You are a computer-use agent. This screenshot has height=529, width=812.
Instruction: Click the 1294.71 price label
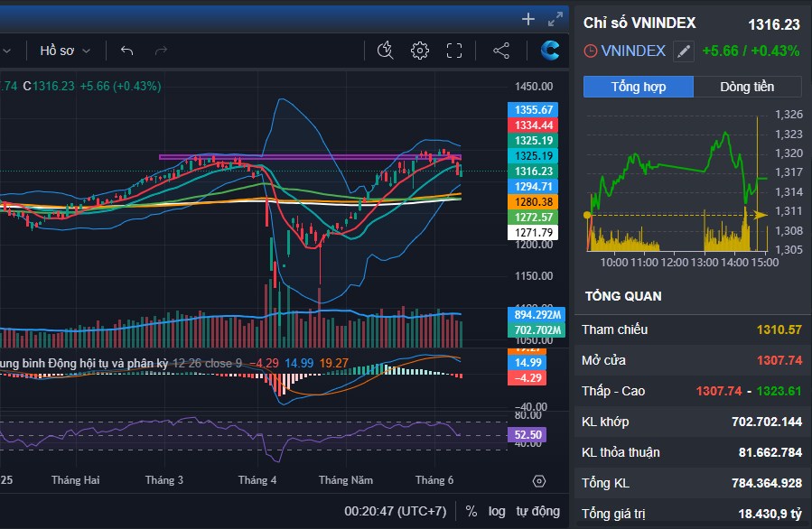[533, 187]
